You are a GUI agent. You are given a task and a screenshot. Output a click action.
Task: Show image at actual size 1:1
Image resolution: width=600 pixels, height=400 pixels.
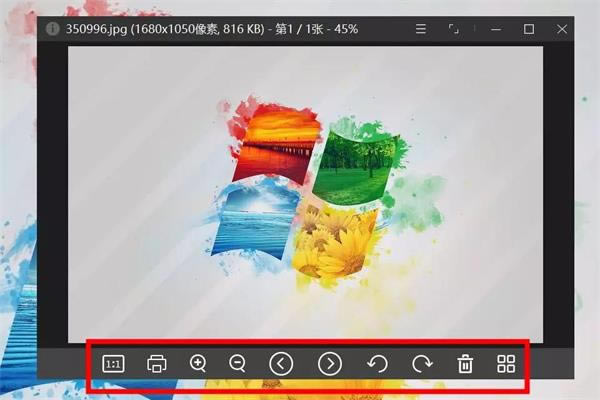(113, 364)
